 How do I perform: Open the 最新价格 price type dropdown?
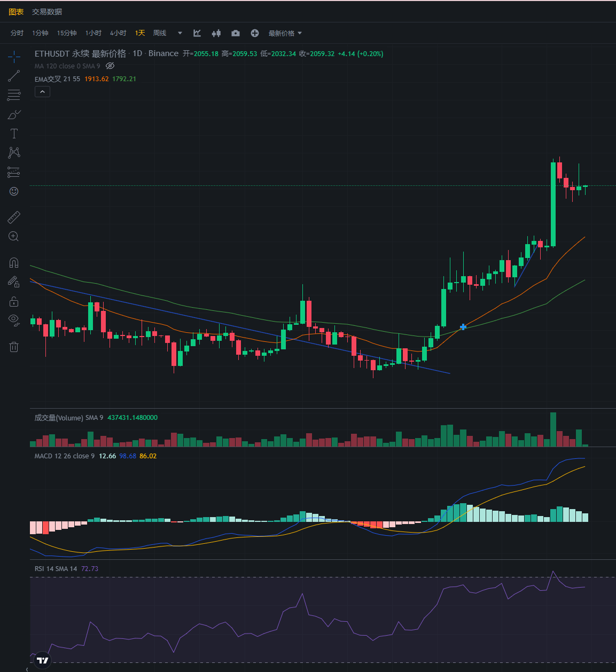coord(285,33)
